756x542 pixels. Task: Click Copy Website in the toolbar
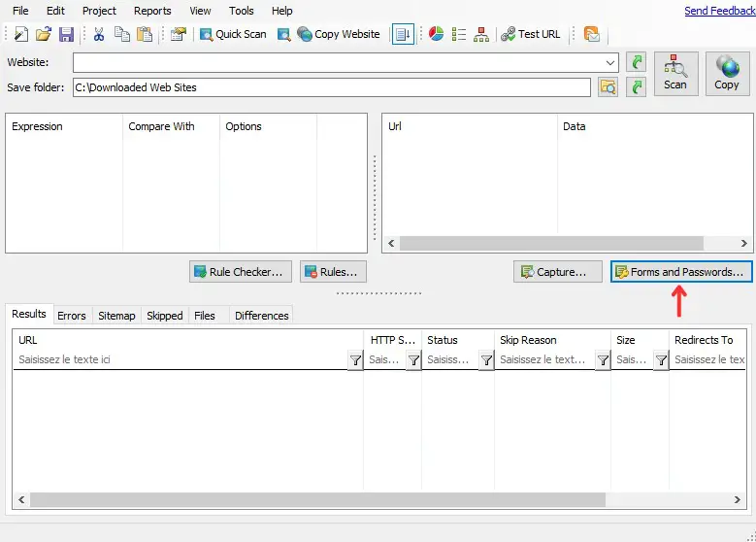click(339, 34)
